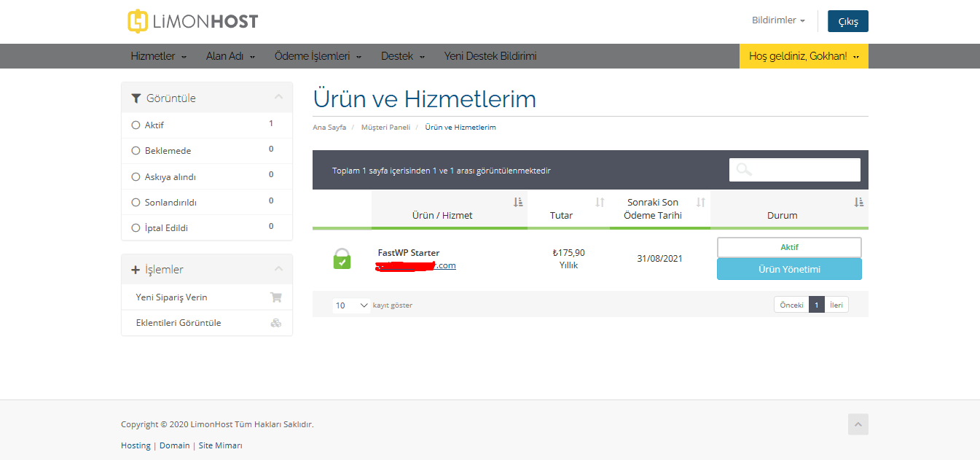980x460 pixels.
Task: Open the Bildirimler dropdown
Action: 778,20
